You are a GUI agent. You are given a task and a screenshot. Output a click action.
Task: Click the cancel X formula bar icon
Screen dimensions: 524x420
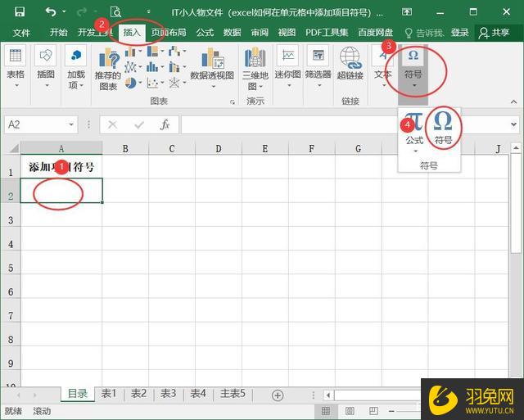click(113, 125)
